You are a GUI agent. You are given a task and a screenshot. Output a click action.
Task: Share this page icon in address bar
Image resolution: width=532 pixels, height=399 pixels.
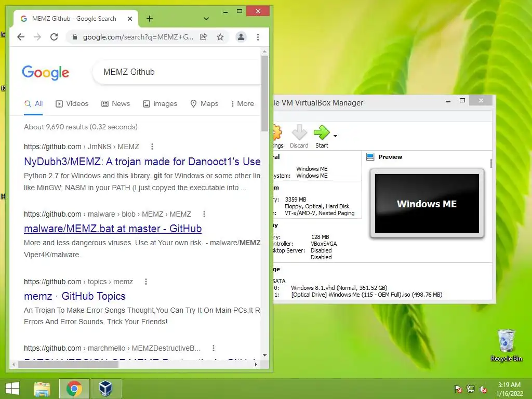(204, 37)
